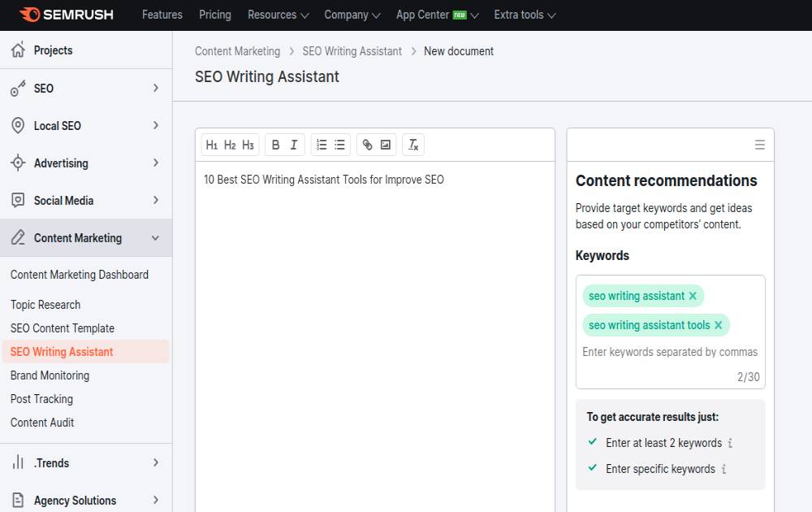Click the Content recommendations heading
Image resolution: width=812 pixels, height=512 pixels.
tap(667, 180)
